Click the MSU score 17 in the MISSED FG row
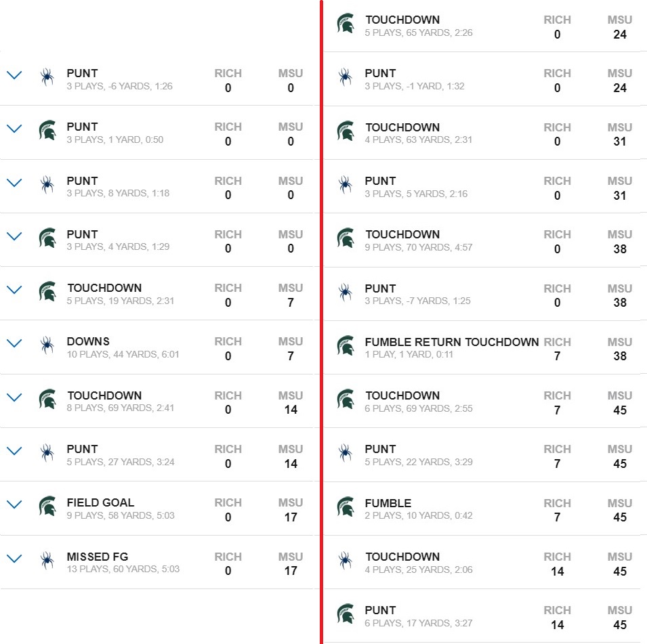The image size is (647, 644). [291, 571]
